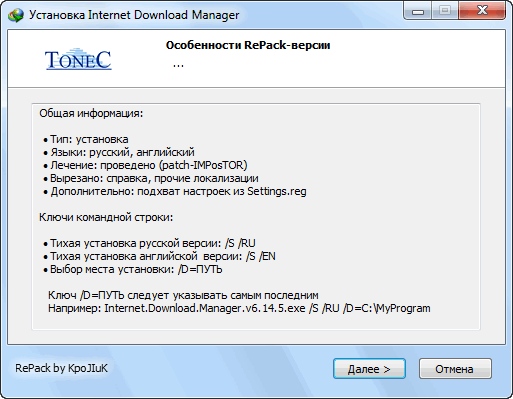513x399 pixels.
Task: Click the Языки: русский, английский line
Action: 119,152
